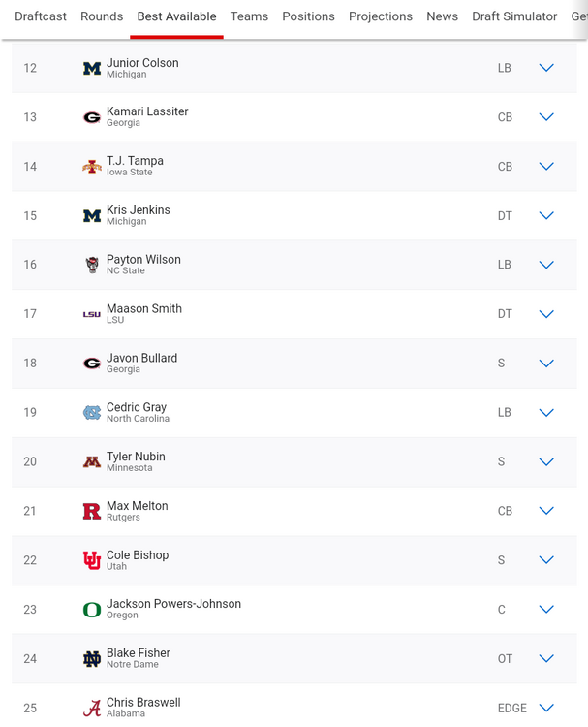Open Javon Bullard's player name link
Image resolution: width=588 pixels, height=727 pixels.
tap(141, 358)
